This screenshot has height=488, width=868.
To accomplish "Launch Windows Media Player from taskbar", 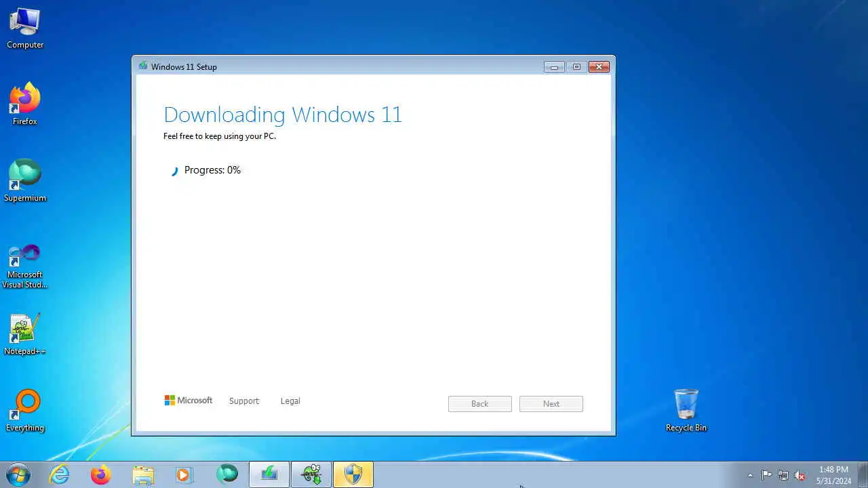I will (184, 474).
